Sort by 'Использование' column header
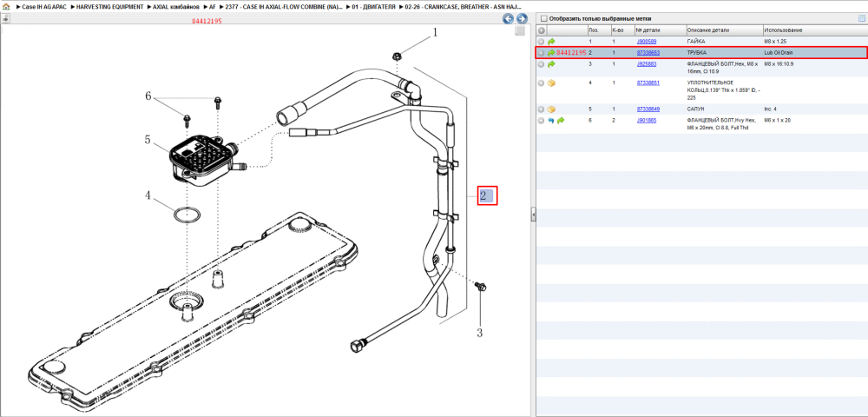The height and width of the screenshot is (417, 868). tap(814, 30)
